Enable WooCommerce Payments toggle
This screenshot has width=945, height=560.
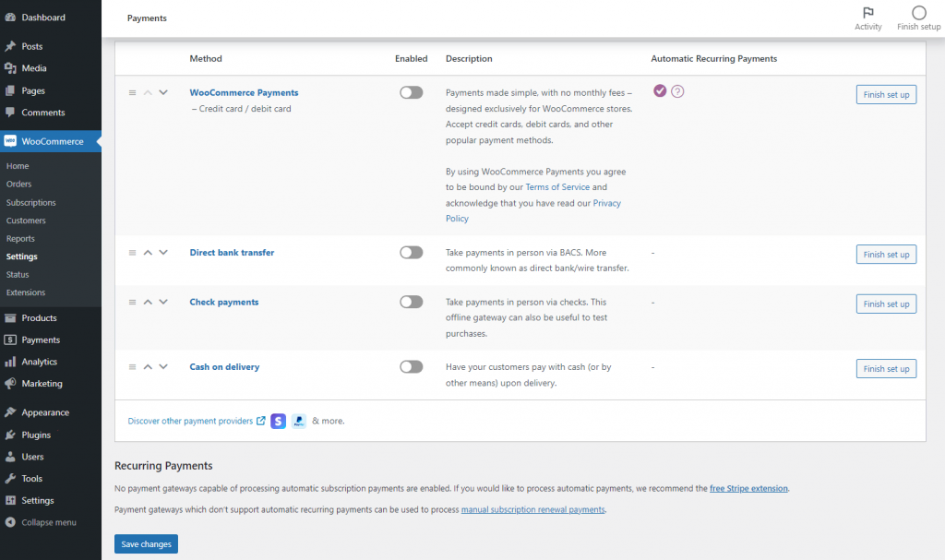coord(411,92)
